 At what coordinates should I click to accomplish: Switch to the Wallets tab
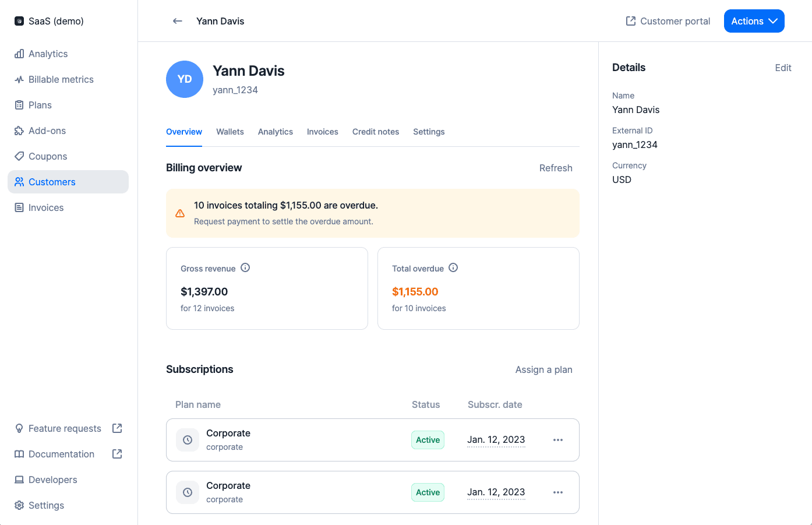[230, 132]
